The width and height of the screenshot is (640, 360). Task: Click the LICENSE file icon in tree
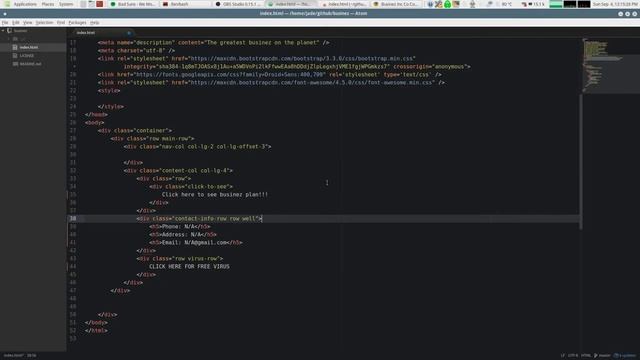coord(15,56)
